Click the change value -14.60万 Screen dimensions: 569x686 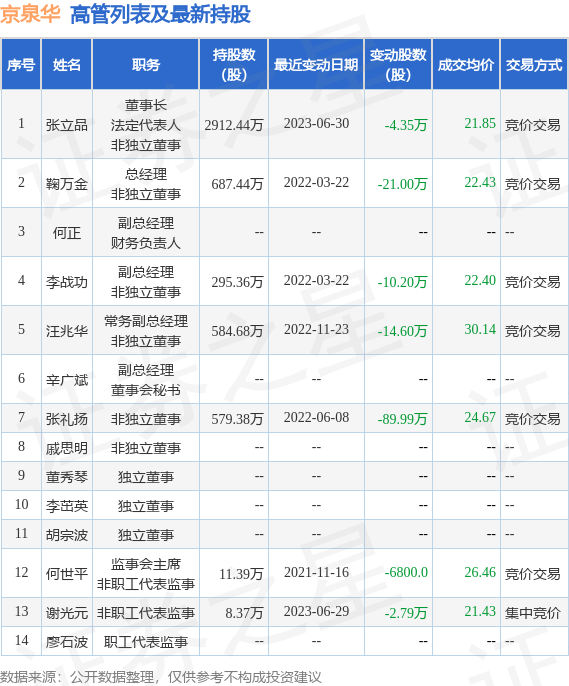click(x=402, y=331)
